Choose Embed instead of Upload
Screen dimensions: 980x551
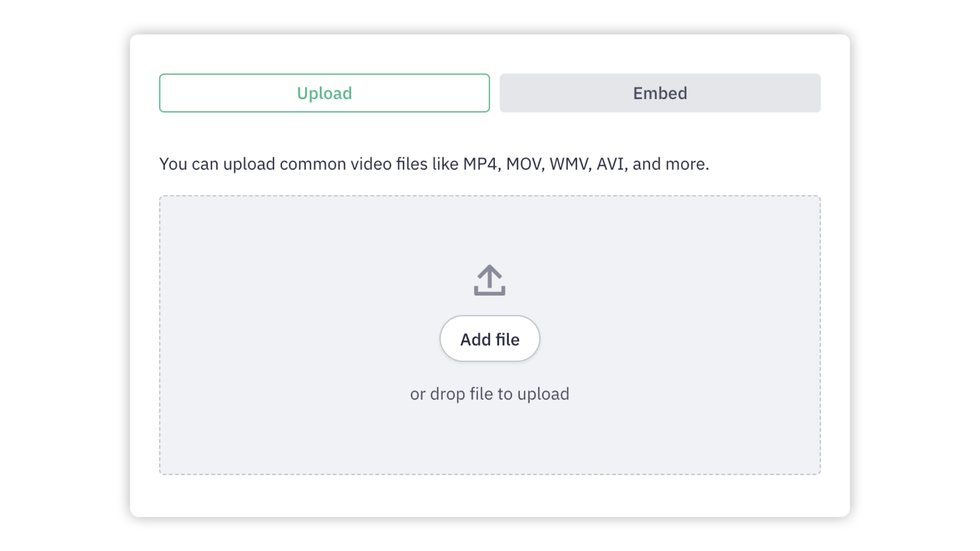[660, 93]
